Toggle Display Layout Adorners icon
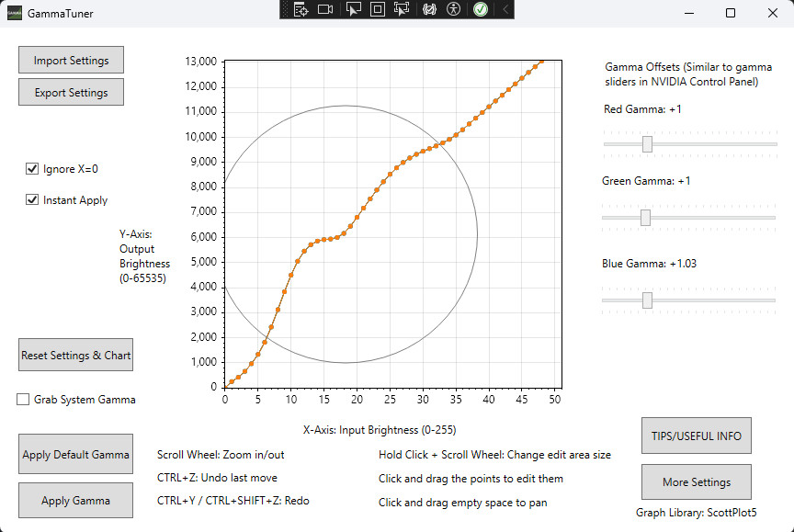Screen dimensions: 794x532 click(x=378, y=9)
